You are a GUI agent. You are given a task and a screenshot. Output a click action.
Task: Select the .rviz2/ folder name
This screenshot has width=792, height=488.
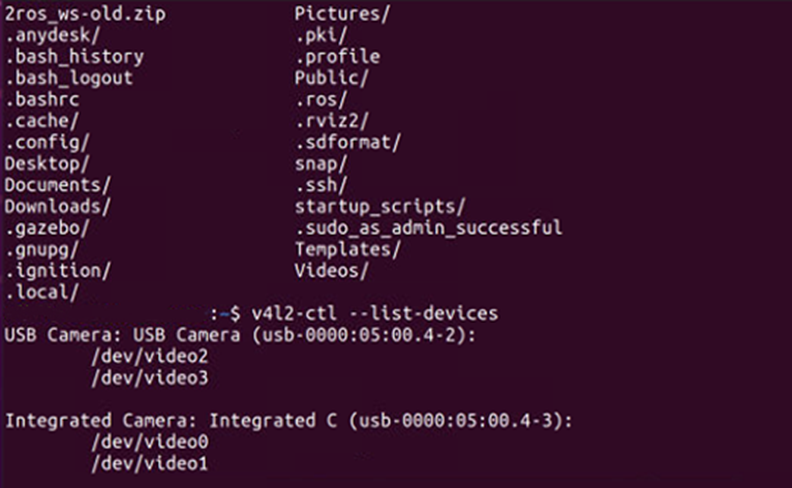(332, 121)
